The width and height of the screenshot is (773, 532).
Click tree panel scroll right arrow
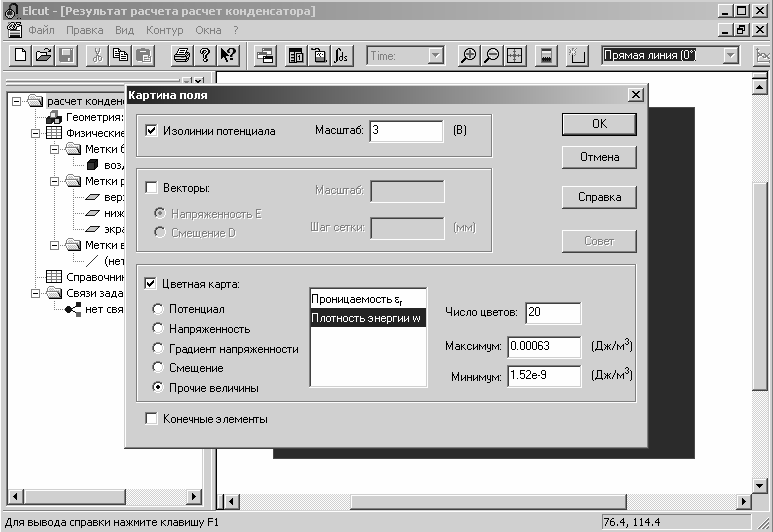pos(194,496)
